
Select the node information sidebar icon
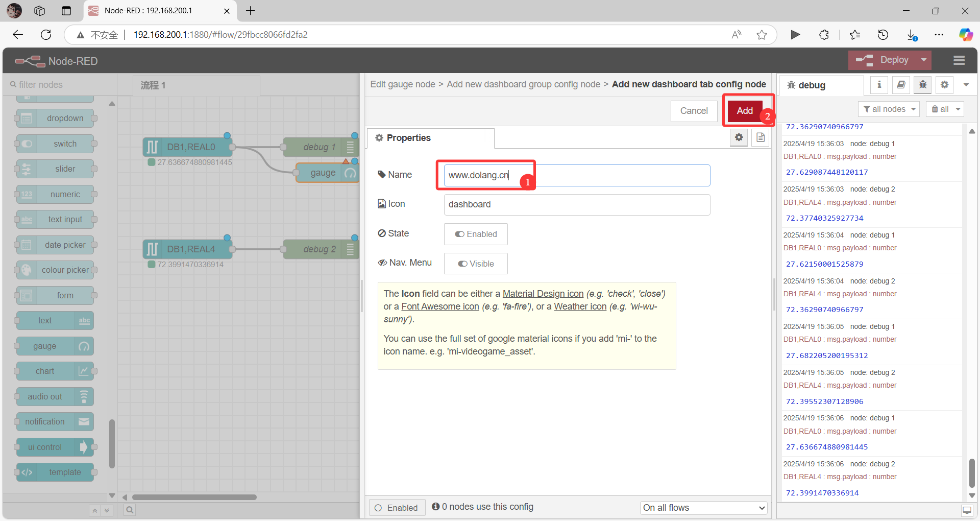[x=878, y=85]
